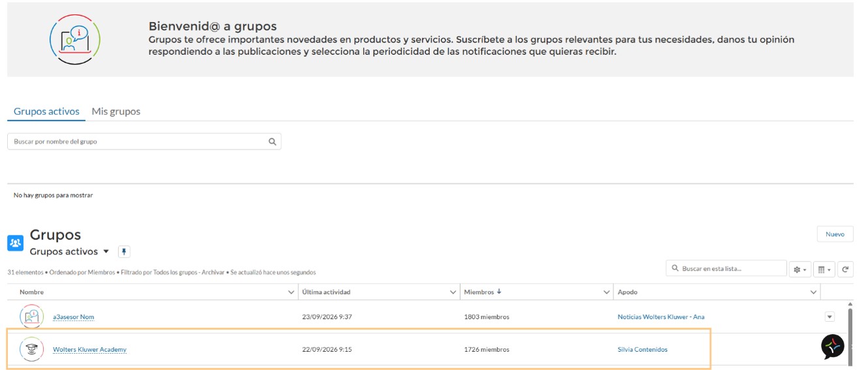Pin the Grupos activos list view
Viewport: 868px width, 370px height.
pos(124,252)
